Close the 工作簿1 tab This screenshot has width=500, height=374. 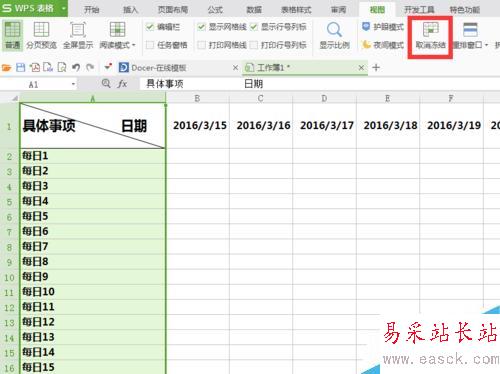[361, 68]
